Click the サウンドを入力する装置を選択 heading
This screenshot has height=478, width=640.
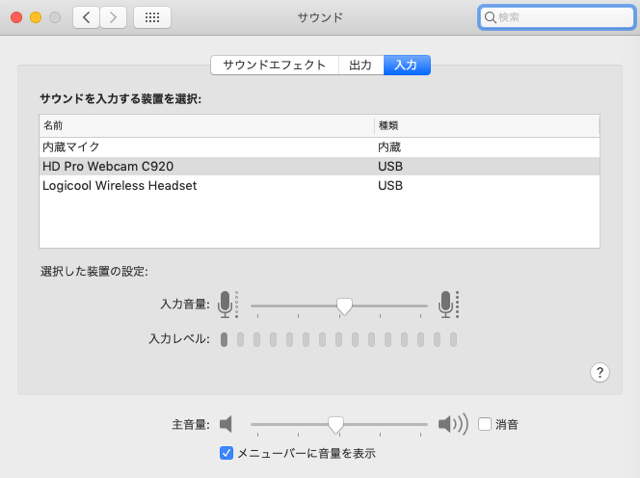click(121, 99)
